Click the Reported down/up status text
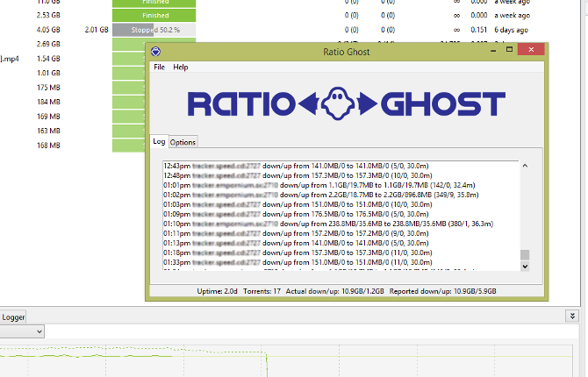This screenshot has height=377, width=588. point(442,291)
